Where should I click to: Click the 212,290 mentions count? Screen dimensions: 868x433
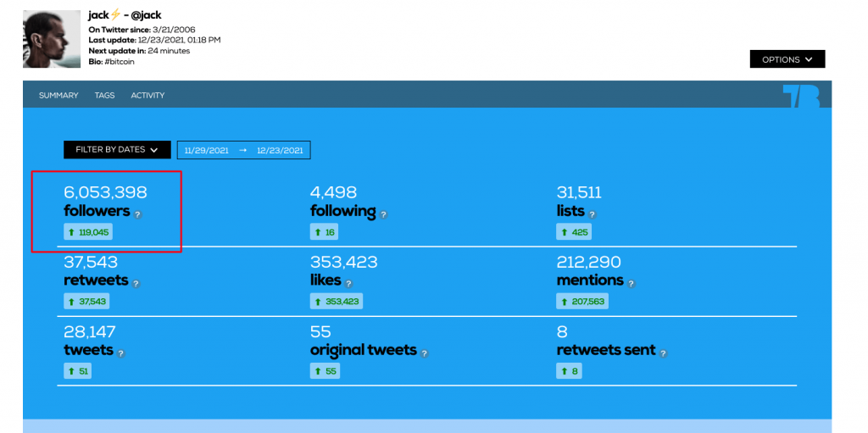[x=589, y=262]
